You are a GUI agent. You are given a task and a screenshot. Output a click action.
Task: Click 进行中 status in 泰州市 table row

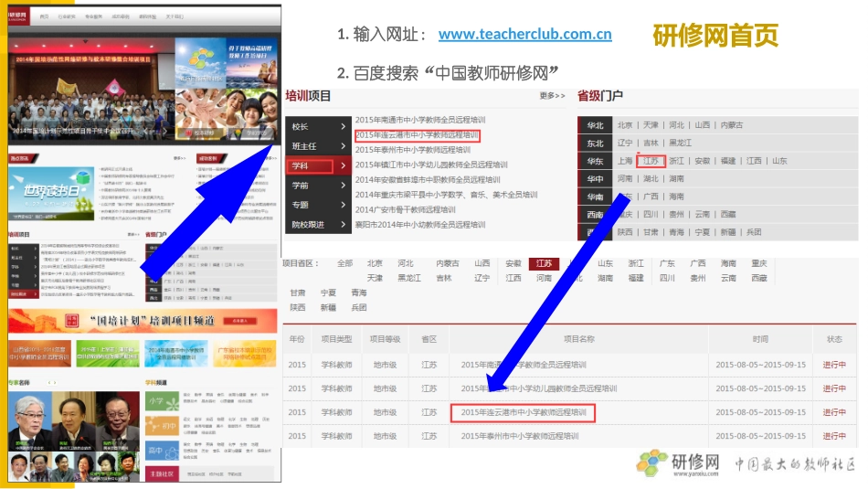pyautogui.click(x=834, y=436)
